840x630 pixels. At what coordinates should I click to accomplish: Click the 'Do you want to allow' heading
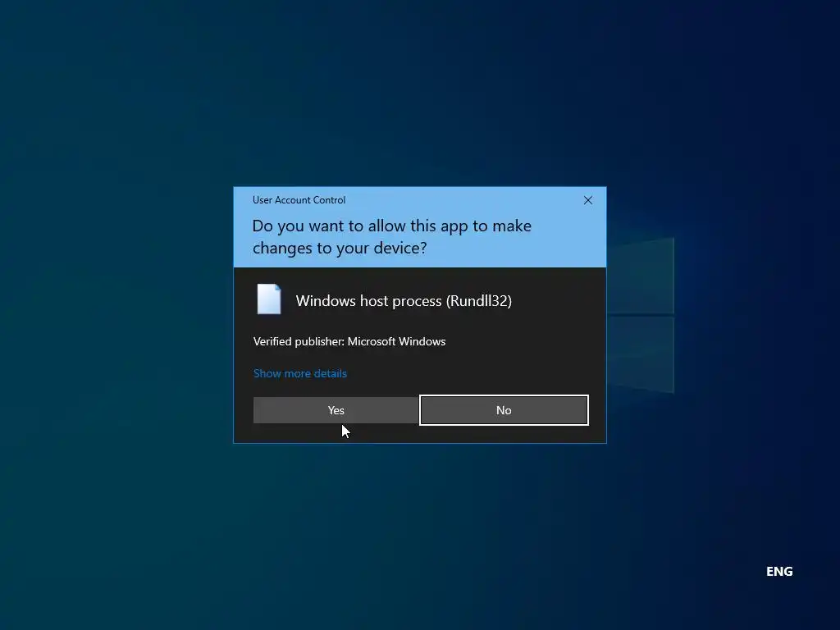coord(392,237)
